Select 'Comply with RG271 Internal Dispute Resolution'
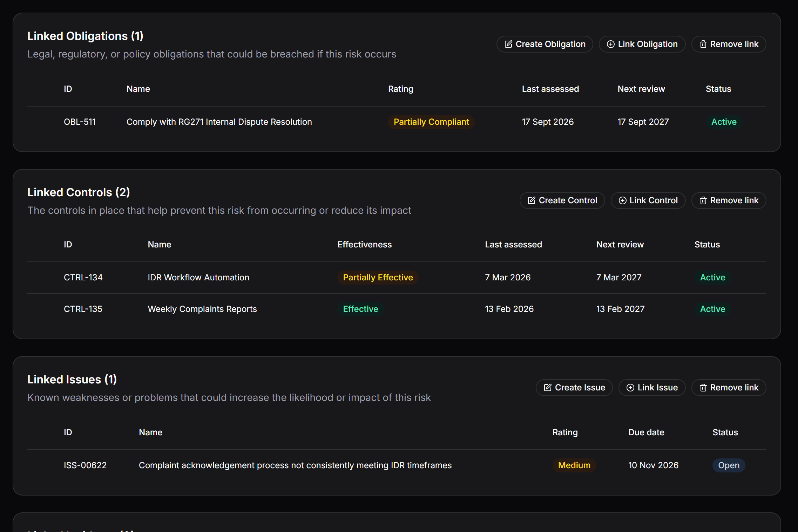Screen dimensions: 798x532 [219, 122]
